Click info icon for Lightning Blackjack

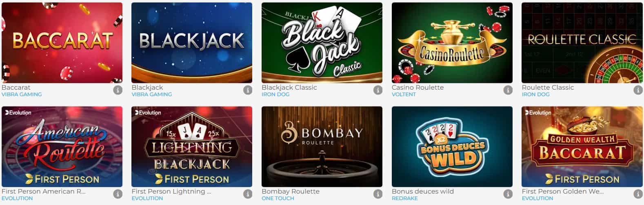(248, 194)
